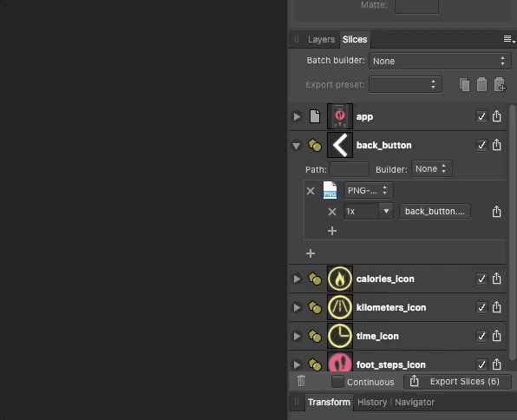
Task: Add a new export format
Action: point(311,253)
